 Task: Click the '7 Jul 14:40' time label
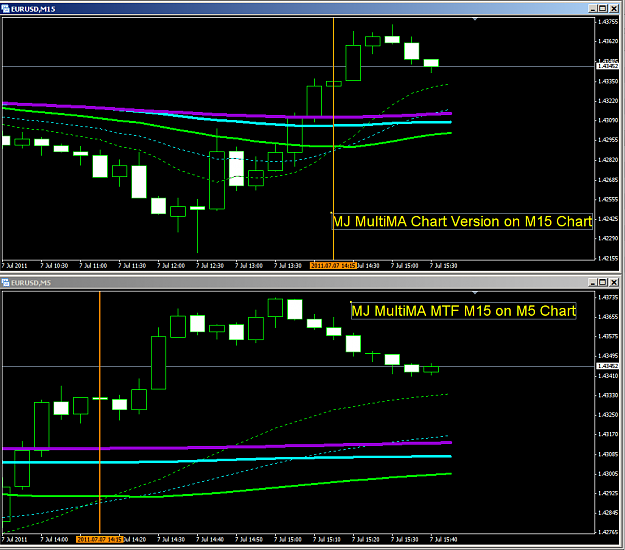(210, 539)
